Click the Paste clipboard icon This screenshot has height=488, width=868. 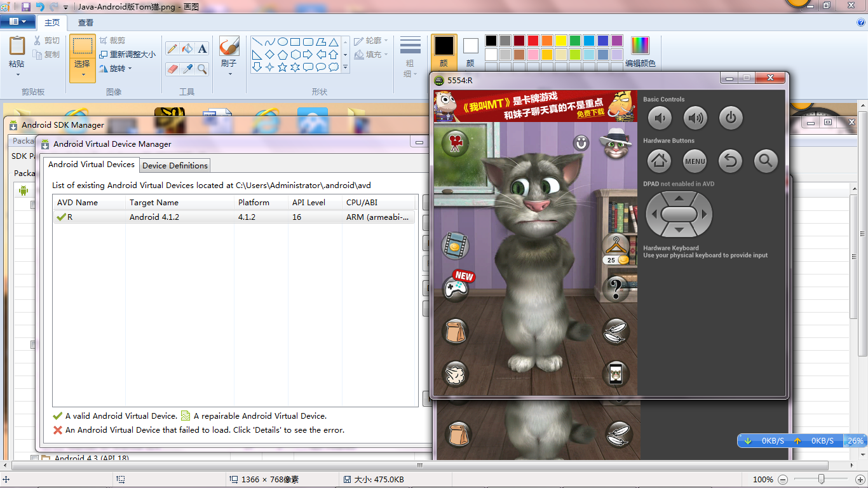click(x=17, y=46)
